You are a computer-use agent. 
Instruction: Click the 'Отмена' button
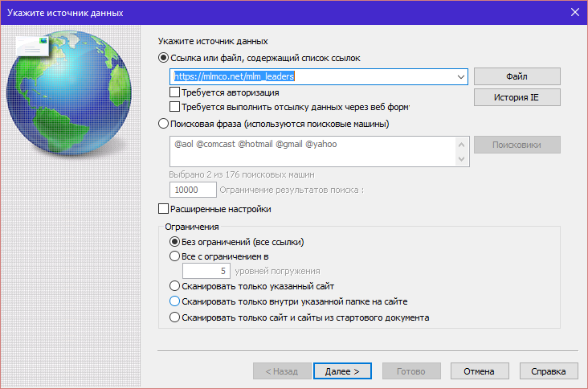click(480, 371)
